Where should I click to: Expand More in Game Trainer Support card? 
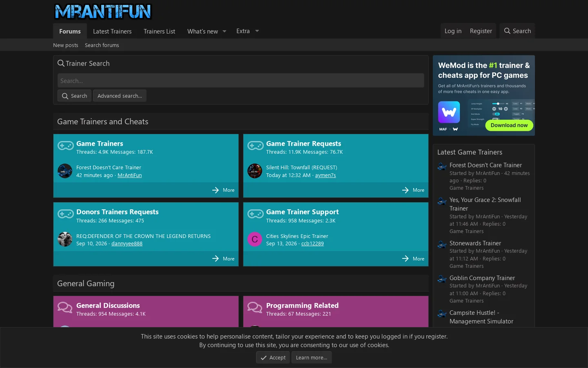point(413,258)
